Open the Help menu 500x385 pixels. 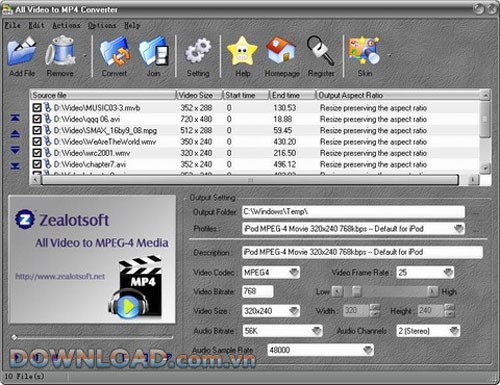pyautogui.click(x=132, y=25)
